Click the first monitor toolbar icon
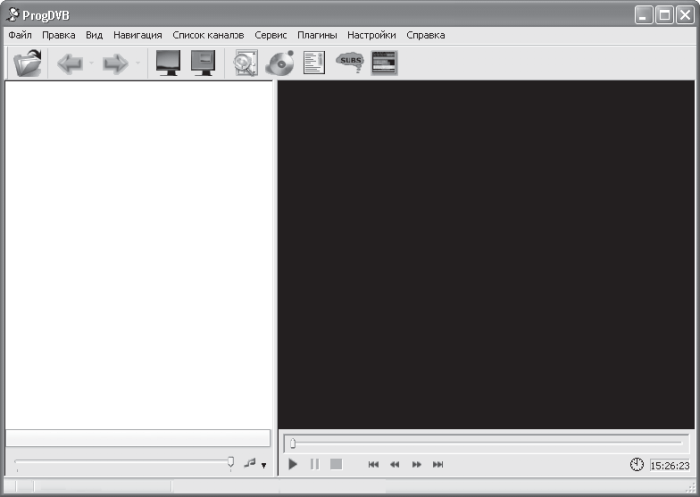 click(x=168, y=63)
